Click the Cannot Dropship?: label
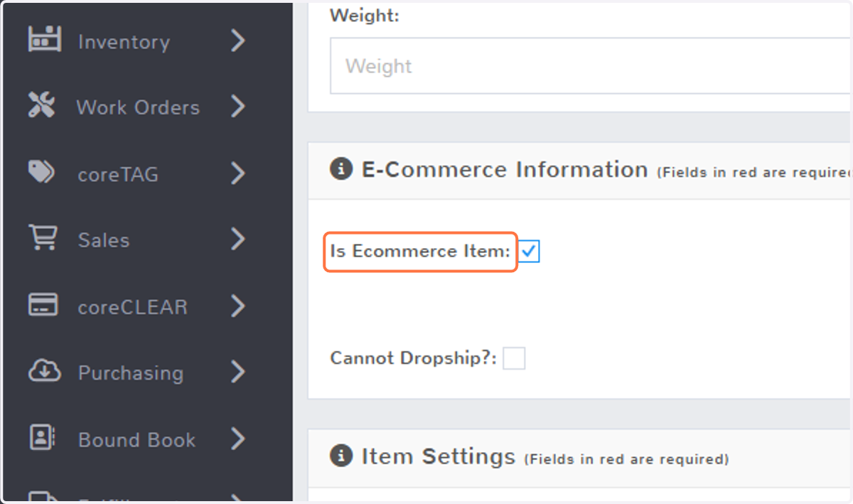Screen dimensions: 853x504 coord(413,358)
